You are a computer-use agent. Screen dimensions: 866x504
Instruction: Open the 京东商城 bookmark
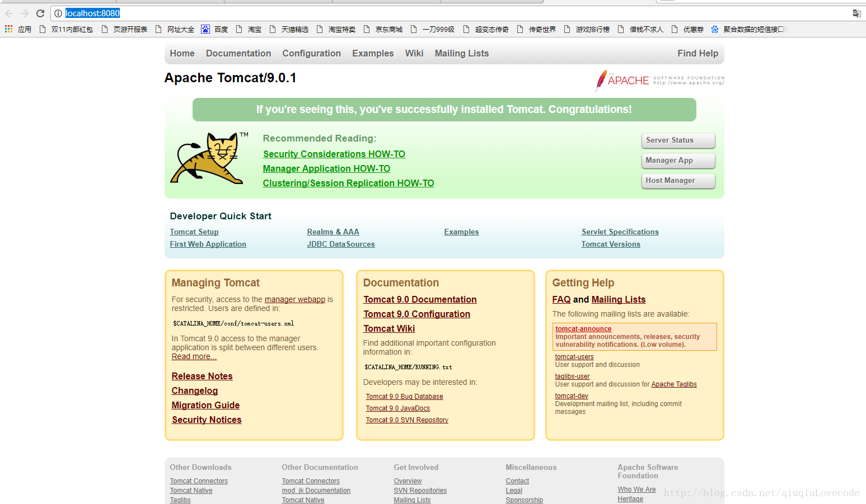[383, 29]
